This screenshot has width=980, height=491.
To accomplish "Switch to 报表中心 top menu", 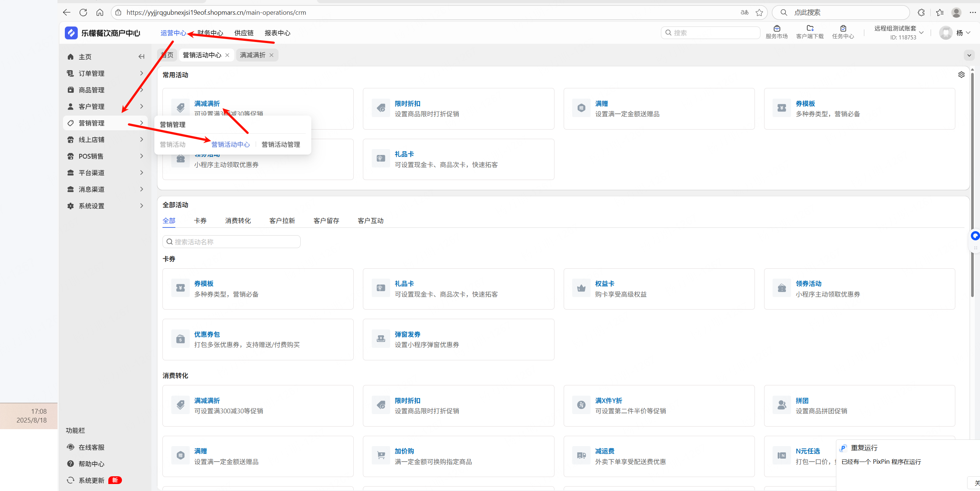I will pyautogui.click(x=277, y=33).
